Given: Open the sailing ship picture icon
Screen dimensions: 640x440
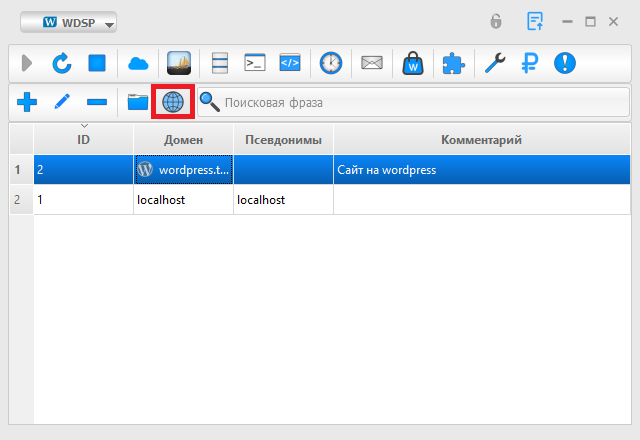Looking at the screenshot, I should click(179, 63).
